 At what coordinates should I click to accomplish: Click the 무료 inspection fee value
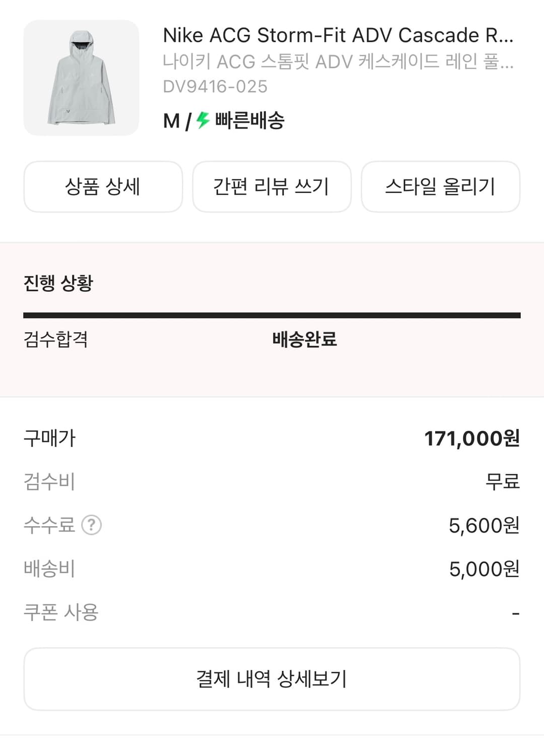point(502,481)
